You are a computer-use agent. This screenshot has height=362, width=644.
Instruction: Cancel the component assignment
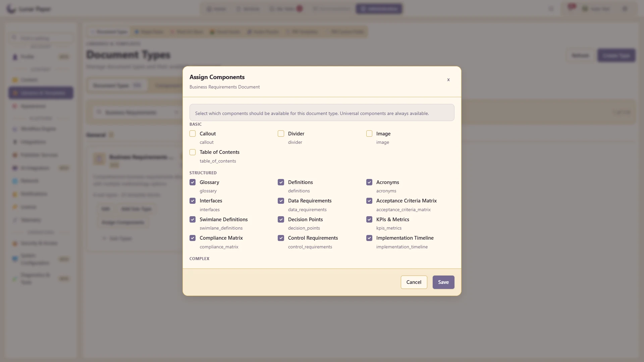[x=414, y=282]
